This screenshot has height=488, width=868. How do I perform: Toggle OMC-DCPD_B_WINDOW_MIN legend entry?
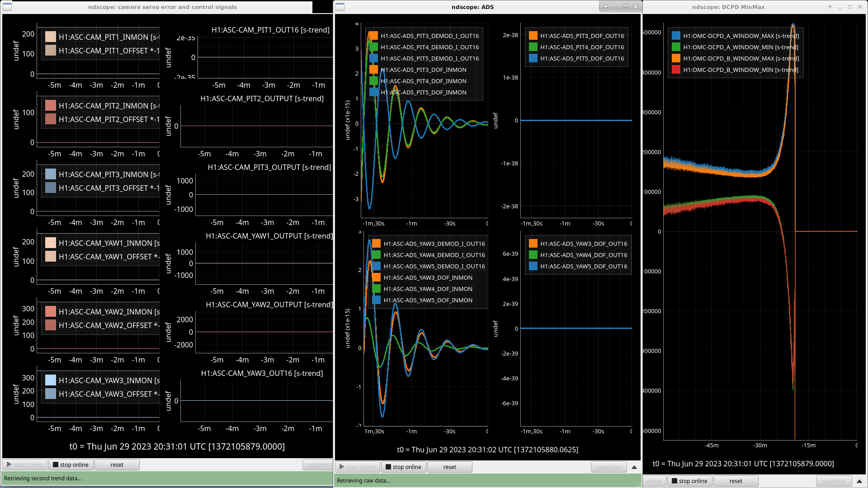coord(740,70)
